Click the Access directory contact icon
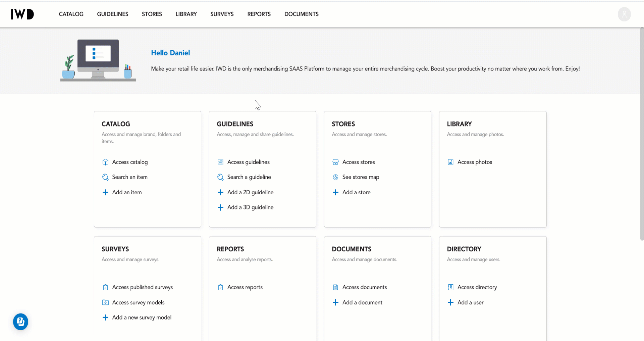 450,287
